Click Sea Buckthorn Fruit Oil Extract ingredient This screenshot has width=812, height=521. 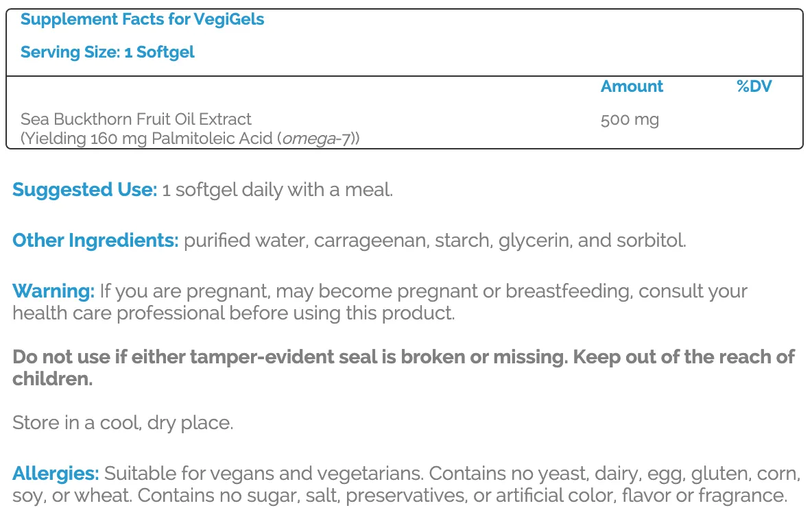pos(136,119)
